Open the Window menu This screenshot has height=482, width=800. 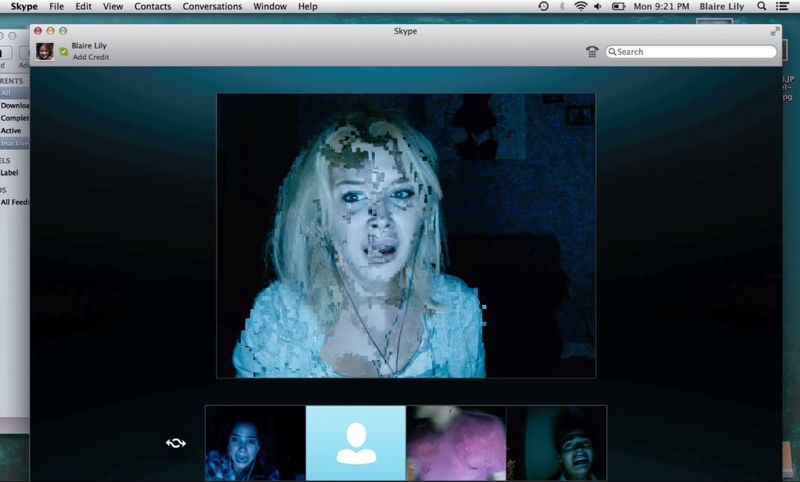tap(270, 7)
